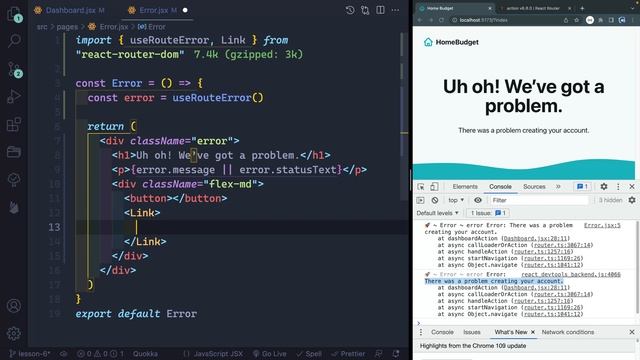
Task: Click the Open Changes compare icon in the editor toolbar
Action: 365,10
